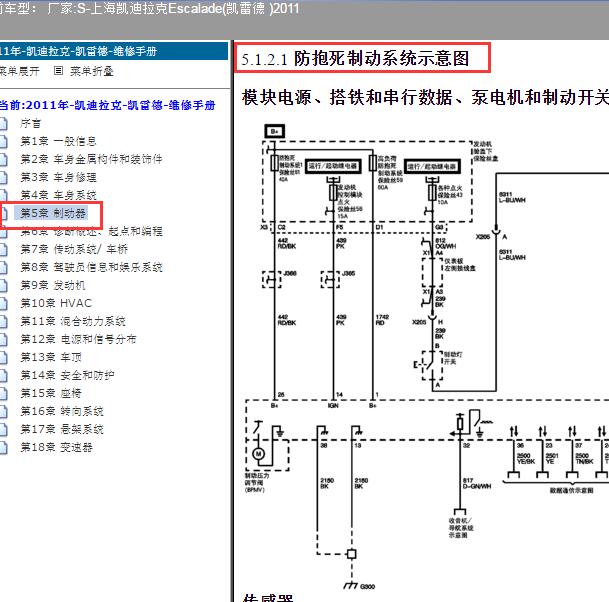Click the 制动灯开关 switch symbol
The width and height of the screenshot is (609, 602).
click(432, 365)
